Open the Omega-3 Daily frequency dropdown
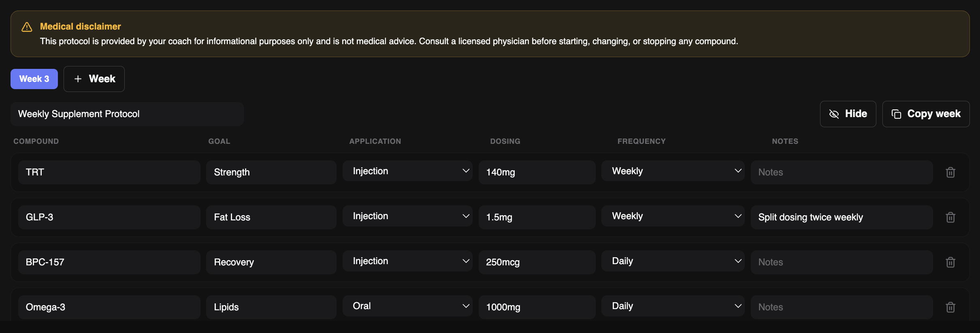The width and height of the screenshot is (980, 333). (x=673, y=306)
